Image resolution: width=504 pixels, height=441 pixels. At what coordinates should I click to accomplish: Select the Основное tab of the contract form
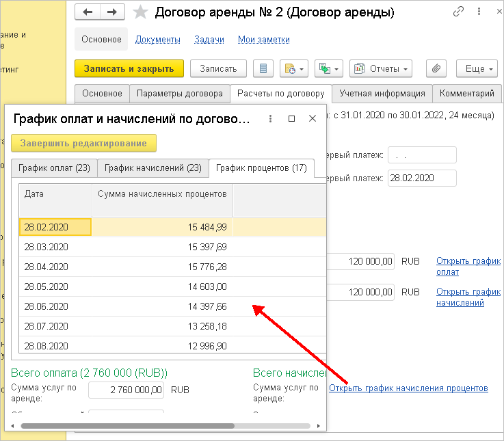pos(102,94)
